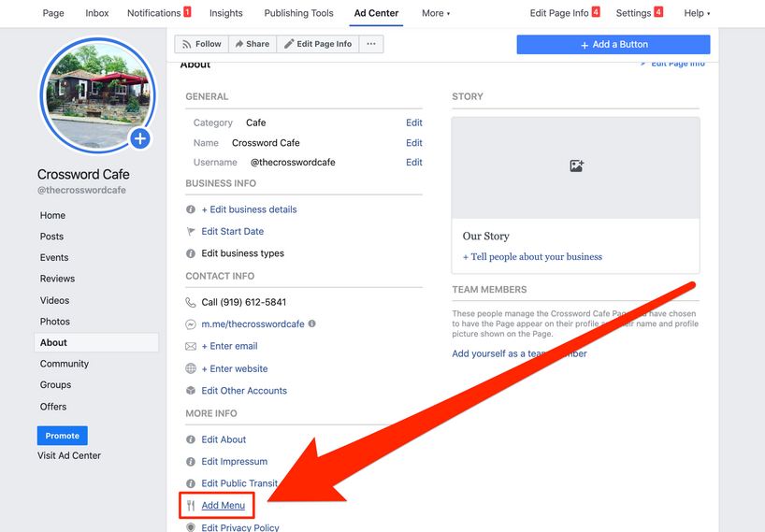765x532 pixels.
Task: Click the info icon beside Edit Public Transit
Action: point(190,483)
